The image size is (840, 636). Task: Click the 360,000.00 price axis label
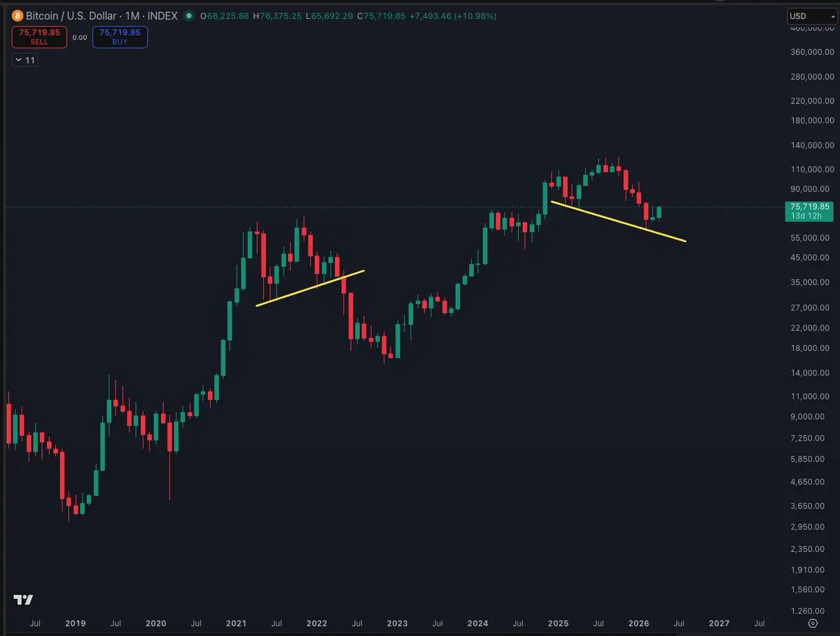click(811, 52)
